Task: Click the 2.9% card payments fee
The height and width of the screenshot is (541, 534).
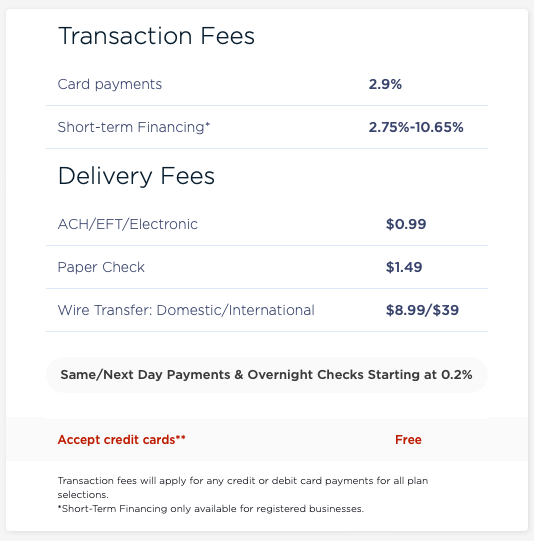Action: click(385, 85)
